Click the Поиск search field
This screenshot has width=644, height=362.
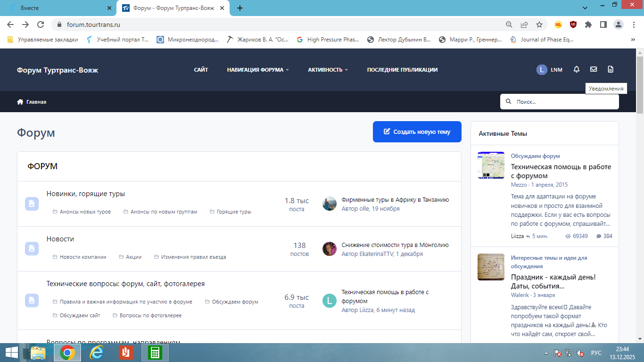pos(563,102)
